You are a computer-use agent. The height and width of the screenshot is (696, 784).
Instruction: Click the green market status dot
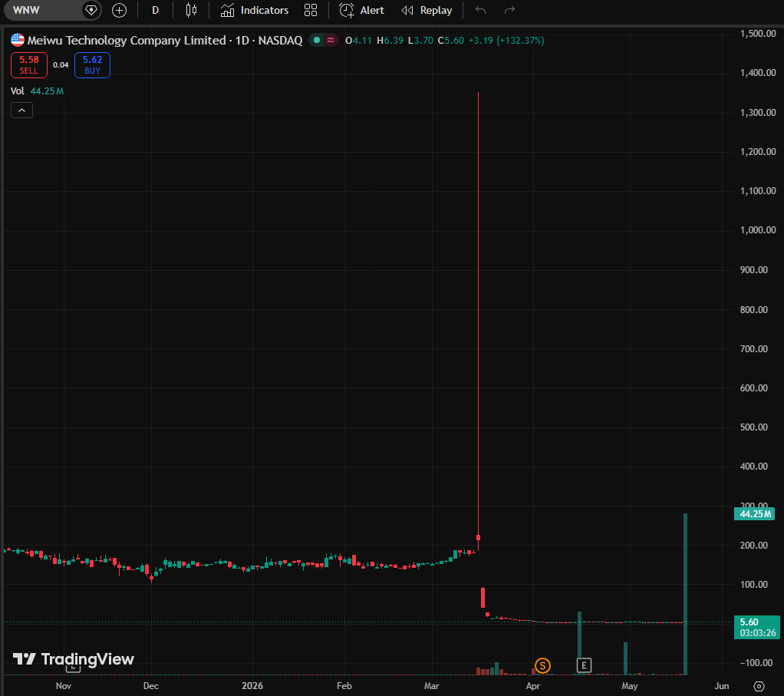point(317,40)
